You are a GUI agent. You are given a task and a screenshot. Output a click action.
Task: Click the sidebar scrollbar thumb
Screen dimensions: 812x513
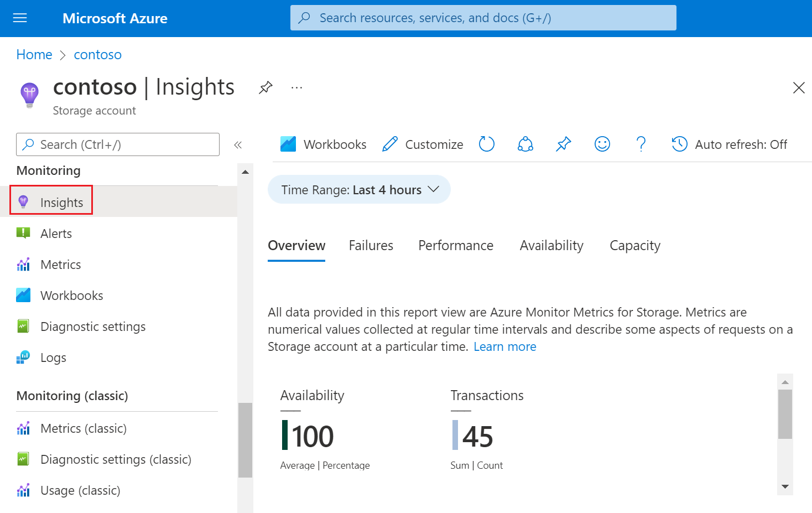pos(245,440)
